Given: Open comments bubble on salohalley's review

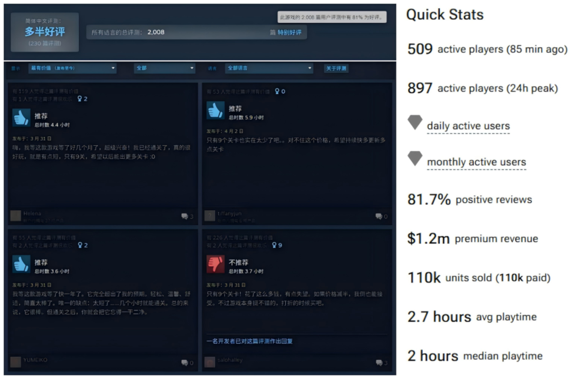Looking at the screenshot, I should tap(379, 363).
